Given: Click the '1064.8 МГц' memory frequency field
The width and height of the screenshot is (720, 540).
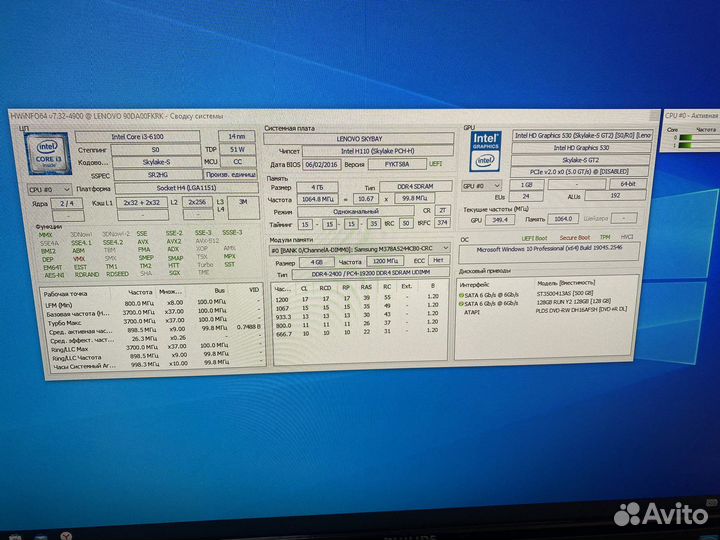Looking at the screenshot, I should (317, 199).
